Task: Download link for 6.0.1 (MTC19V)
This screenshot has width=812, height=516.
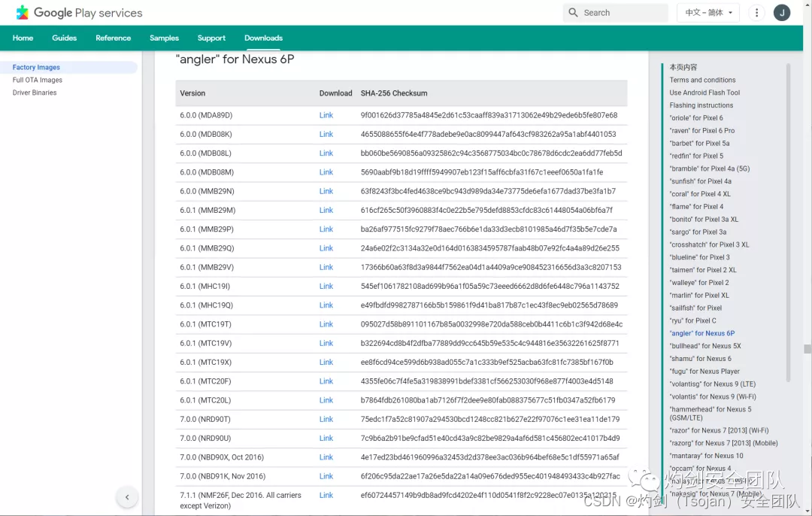Action: pos(326,343)
